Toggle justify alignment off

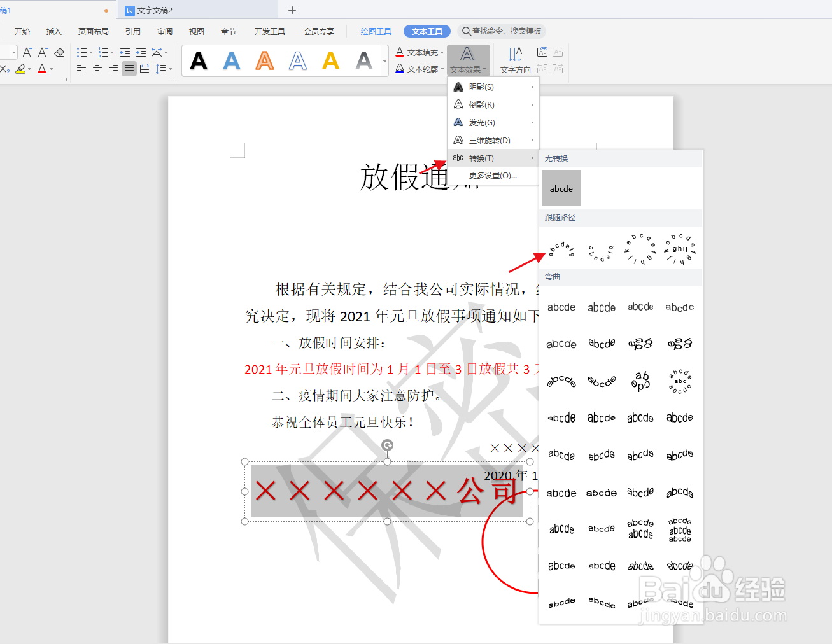(x=129, y=69)
